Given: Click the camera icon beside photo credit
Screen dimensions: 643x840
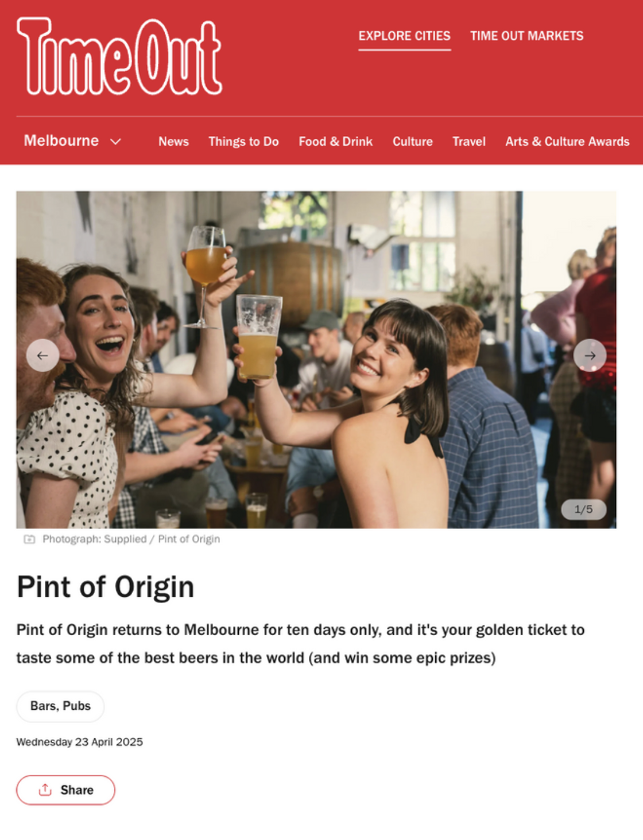Looking at the screenshot, I should (x=29, y=539).
